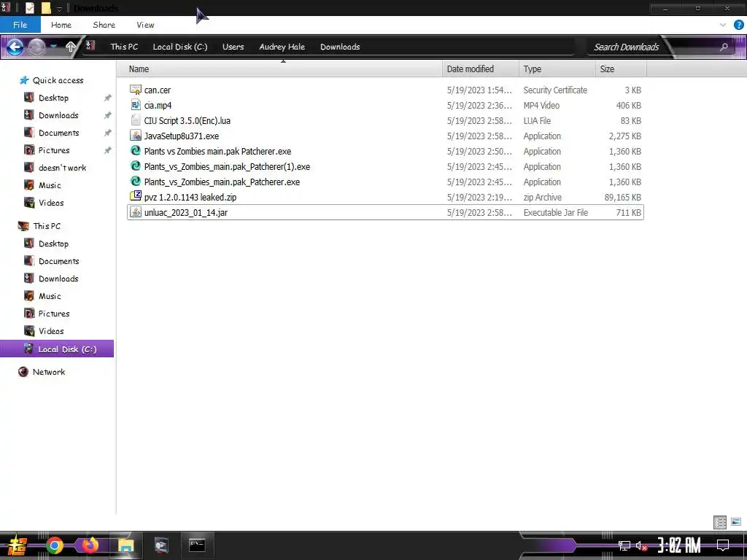Screen dimensions: 747x560
Task: Select pvz 1.2.0.1143 leaked.zip icon
Action: (136, 197)
